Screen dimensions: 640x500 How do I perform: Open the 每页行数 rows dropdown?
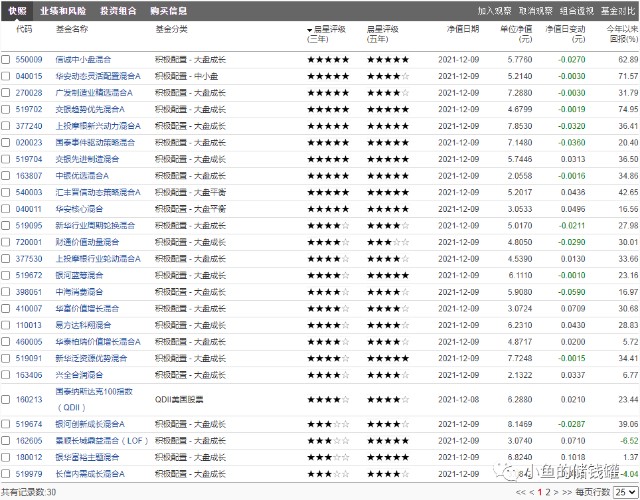click(626, 492)
